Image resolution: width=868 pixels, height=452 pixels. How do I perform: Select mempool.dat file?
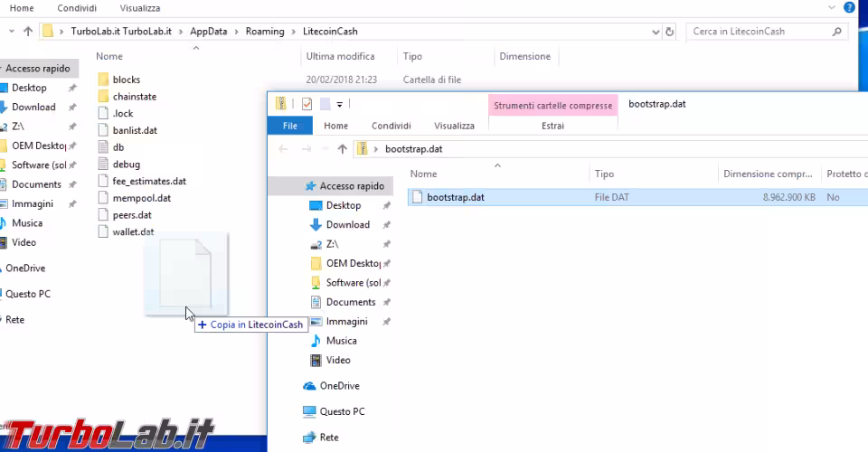(x=141, y=198)
